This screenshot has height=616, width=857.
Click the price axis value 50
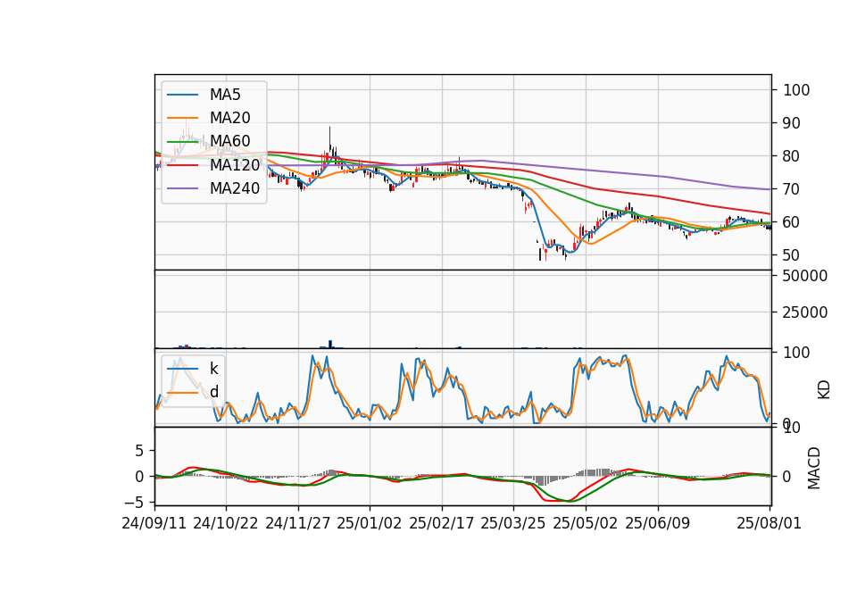(792, 255)
